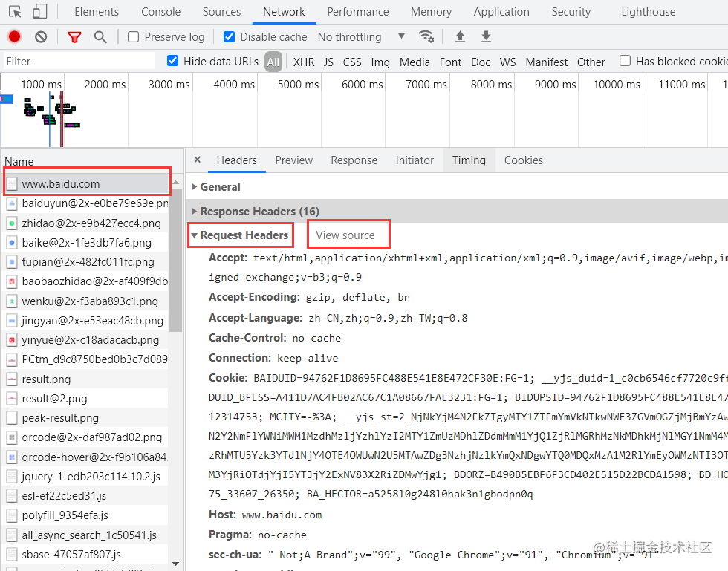The image size is (728, 571).
Task: Show the Preview tab of request
Action: pyautogui.click(x=294, y=160)
